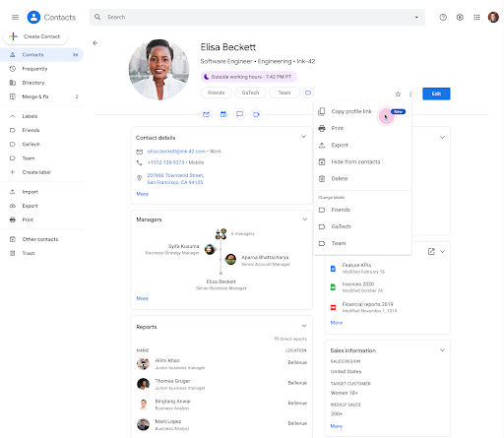Start a video call via camera icon
The width and height of the screenshot is (504, 438).
257,114
